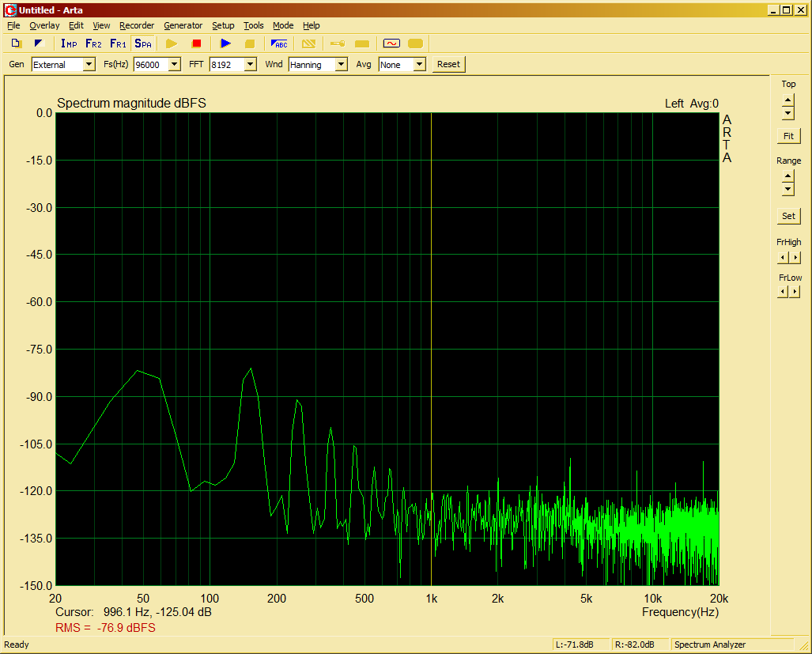812x654 pixels.
Task: Expand the Avg averaging dropdown
Action: pyautogui.click(x=420, y=65)
